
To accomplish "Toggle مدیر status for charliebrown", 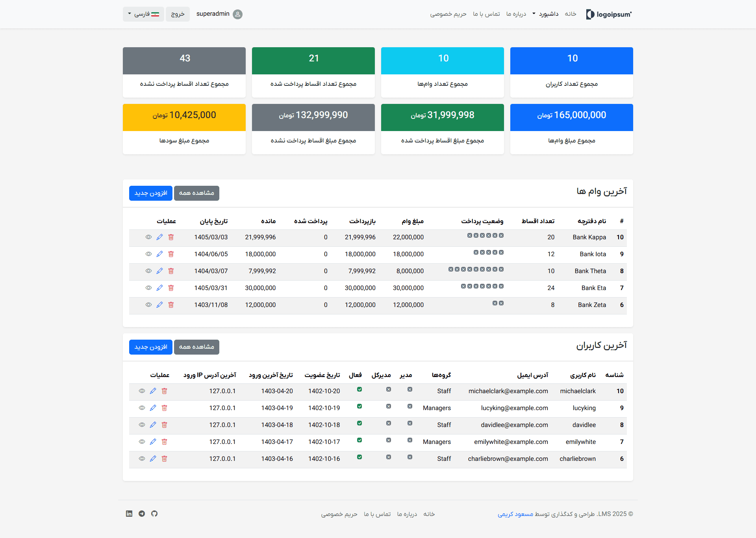I will tap(410, 457).
